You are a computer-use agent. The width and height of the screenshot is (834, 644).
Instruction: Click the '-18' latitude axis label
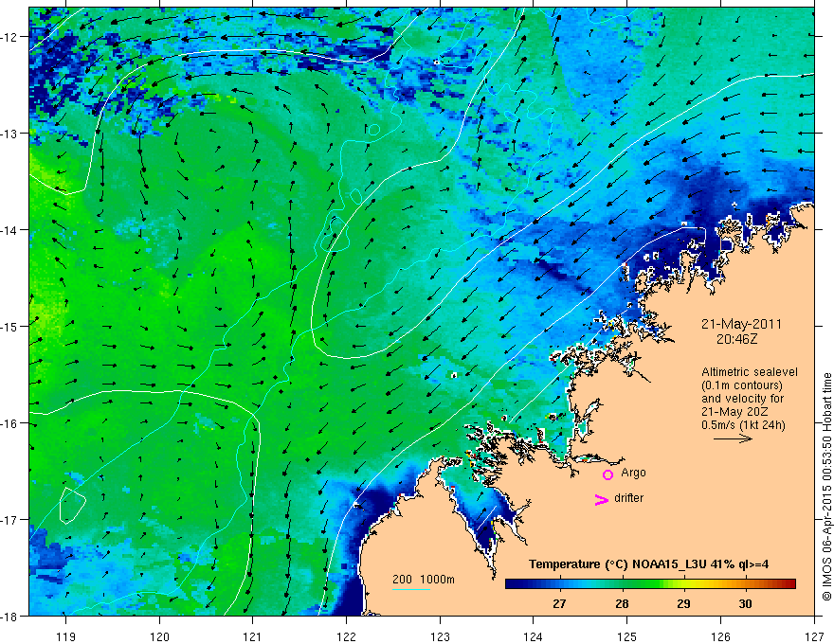9,617
